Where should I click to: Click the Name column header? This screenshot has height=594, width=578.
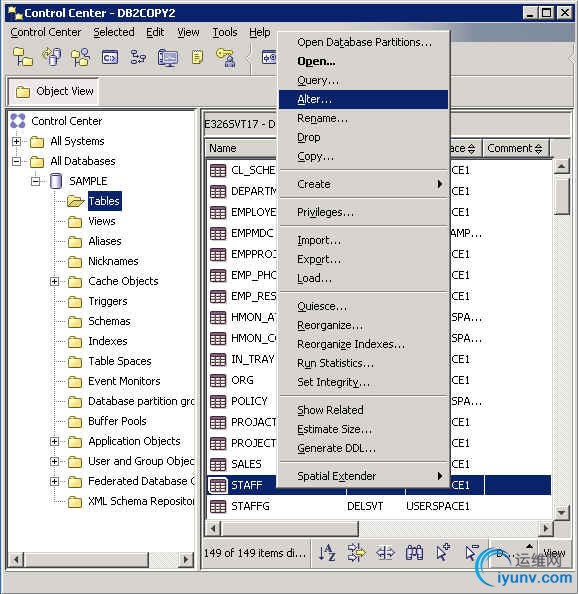coord(241,148)
